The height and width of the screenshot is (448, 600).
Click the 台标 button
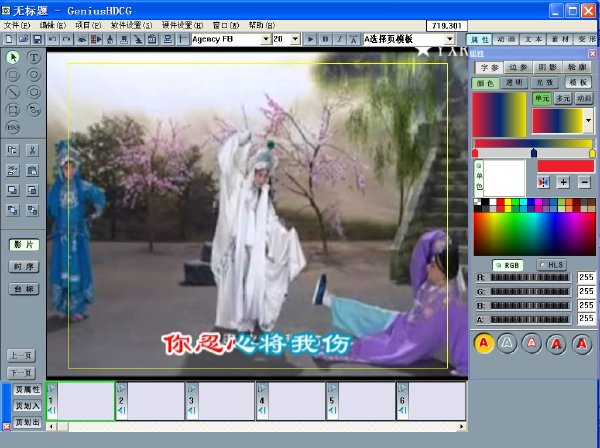click(x=24, y=289)
